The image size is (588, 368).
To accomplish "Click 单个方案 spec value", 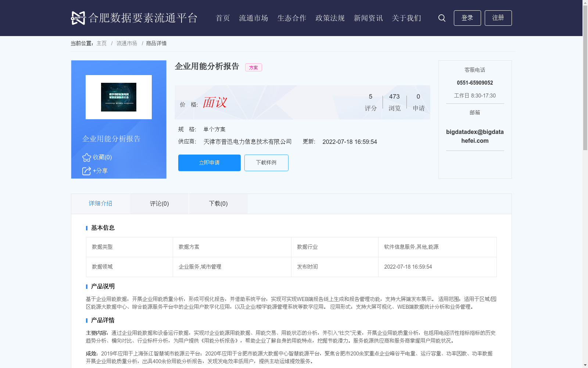I will pyautogui.click(x=215, y=129).
